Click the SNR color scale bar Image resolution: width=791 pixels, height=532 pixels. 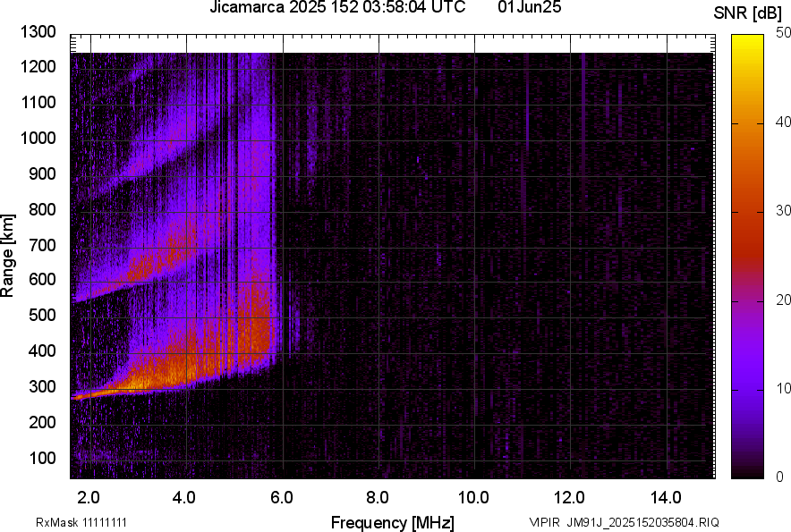[747, 257]
